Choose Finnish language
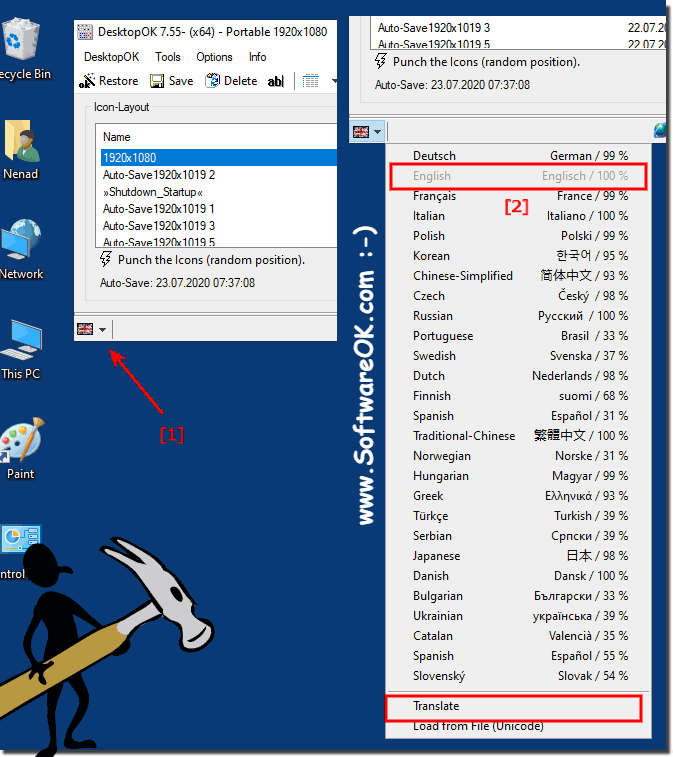The image size is (673, 757). pos(519,396)
